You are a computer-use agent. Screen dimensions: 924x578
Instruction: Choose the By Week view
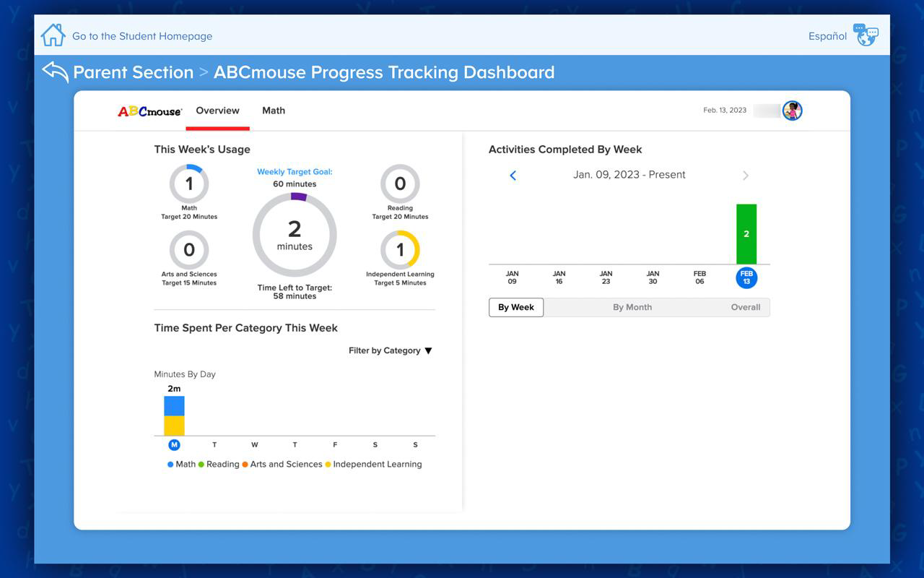[516, 307]
